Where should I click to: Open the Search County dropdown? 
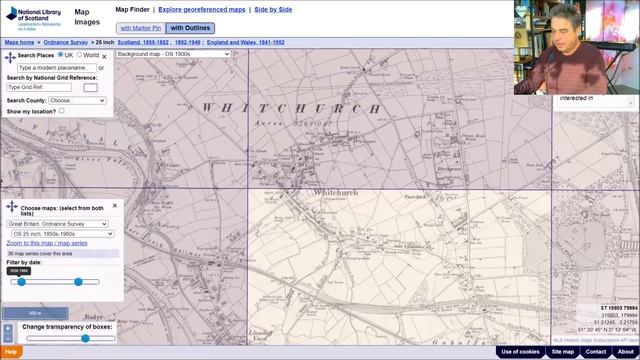click(77, 100)
